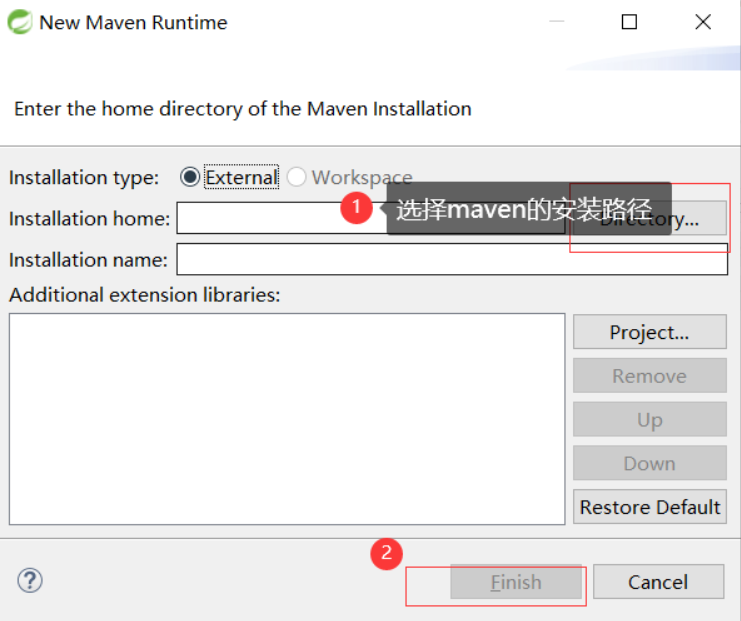
Task: Click the Spring leaf icon in title bar
Action: point(19,22)
